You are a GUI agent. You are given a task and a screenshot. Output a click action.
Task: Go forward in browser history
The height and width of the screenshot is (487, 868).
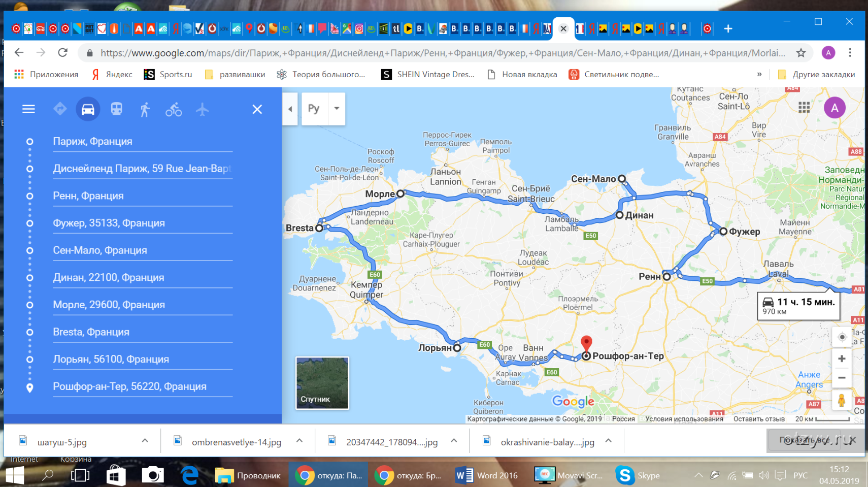[x=41, y=52]
